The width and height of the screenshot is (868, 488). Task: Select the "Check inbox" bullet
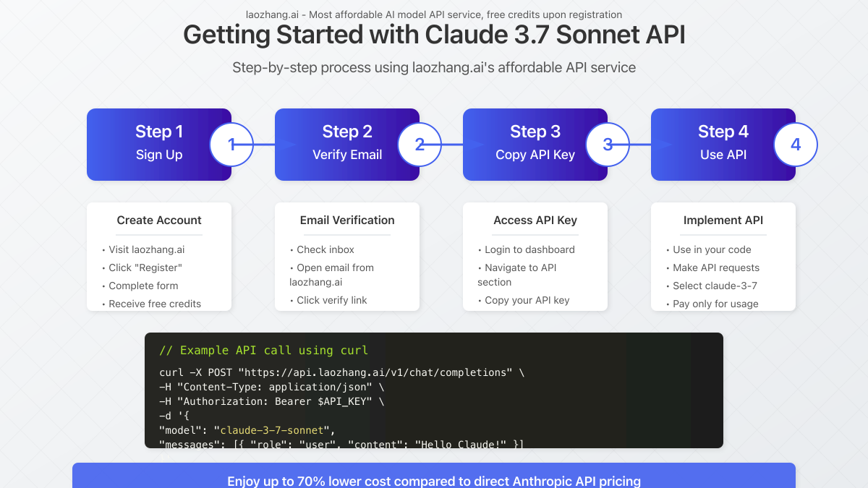pyautogui.click(x=322, y=249)
